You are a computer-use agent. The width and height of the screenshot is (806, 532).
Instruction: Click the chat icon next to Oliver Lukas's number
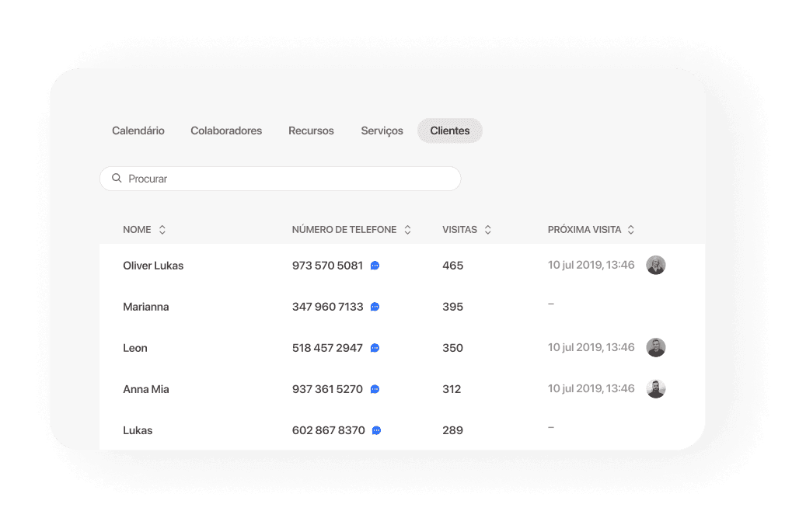point(375,265)
